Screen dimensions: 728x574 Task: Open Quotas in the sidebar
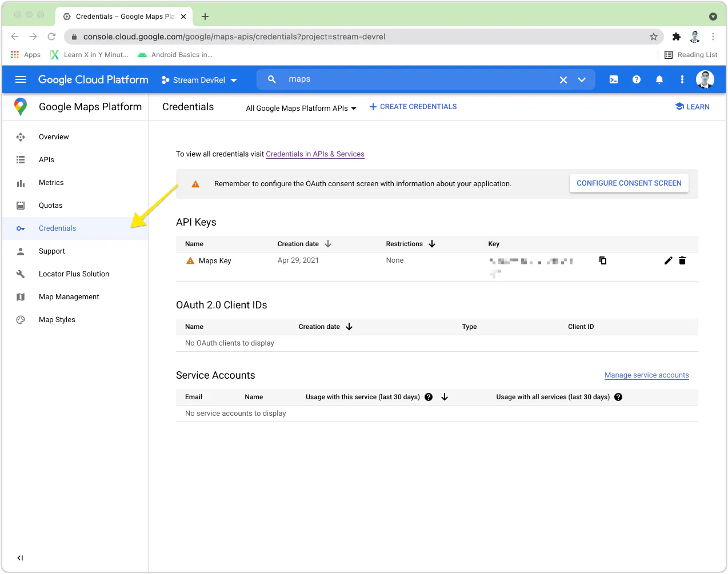point(51,206)
